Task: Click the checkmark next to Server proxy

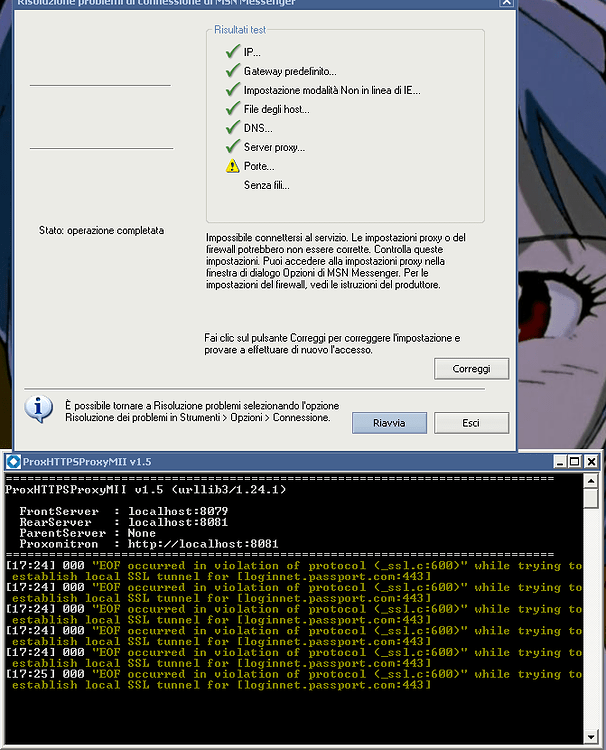Action: tap(232, 146)
